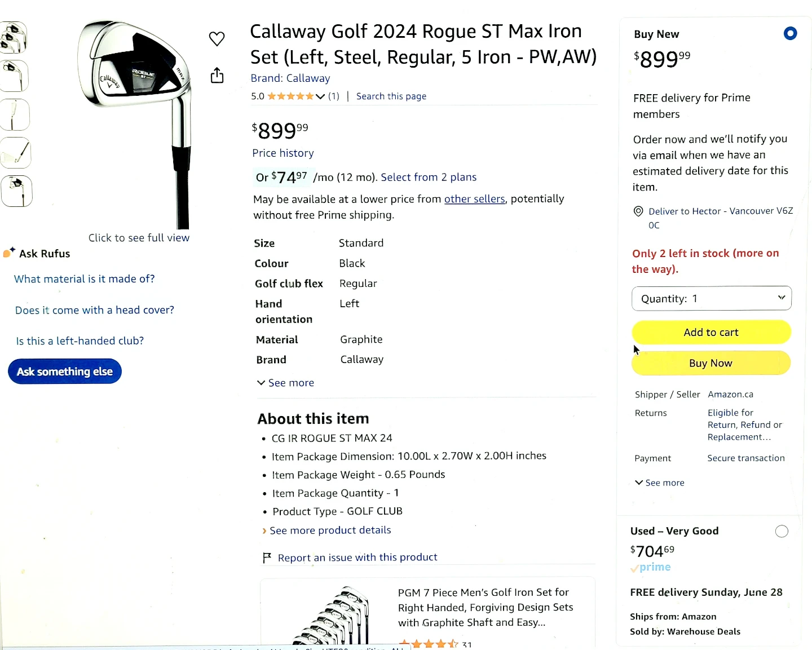Select the first product thumbnail image
This screenshot has height=650, width=812.
[14, 38]
